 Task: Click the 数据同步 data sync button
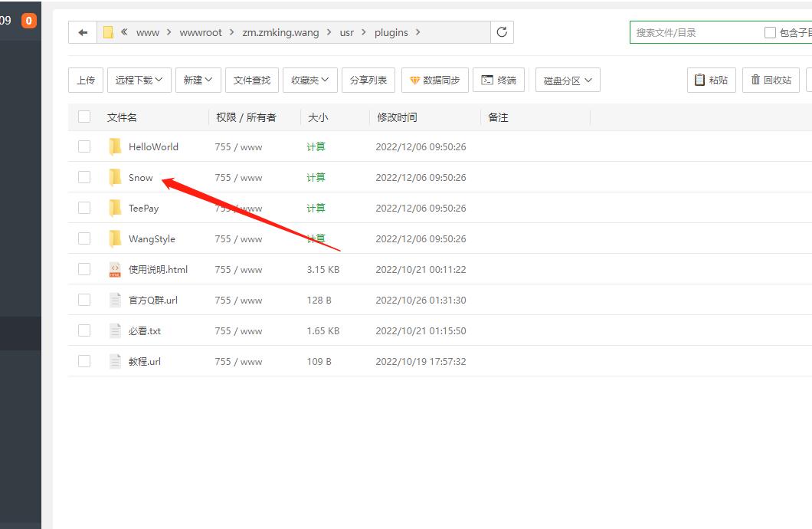coord(434,80)
